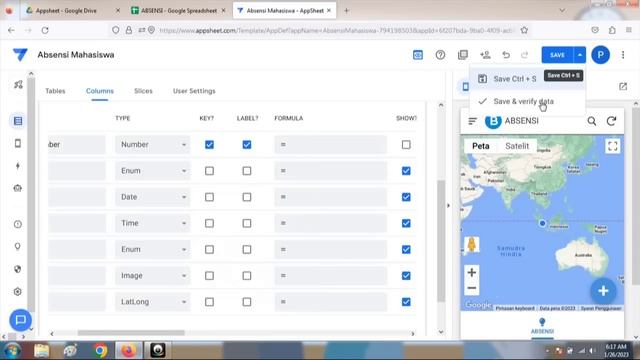Zoom out on the map
This screenshot has height=360, width=640.
pos(471,288)
